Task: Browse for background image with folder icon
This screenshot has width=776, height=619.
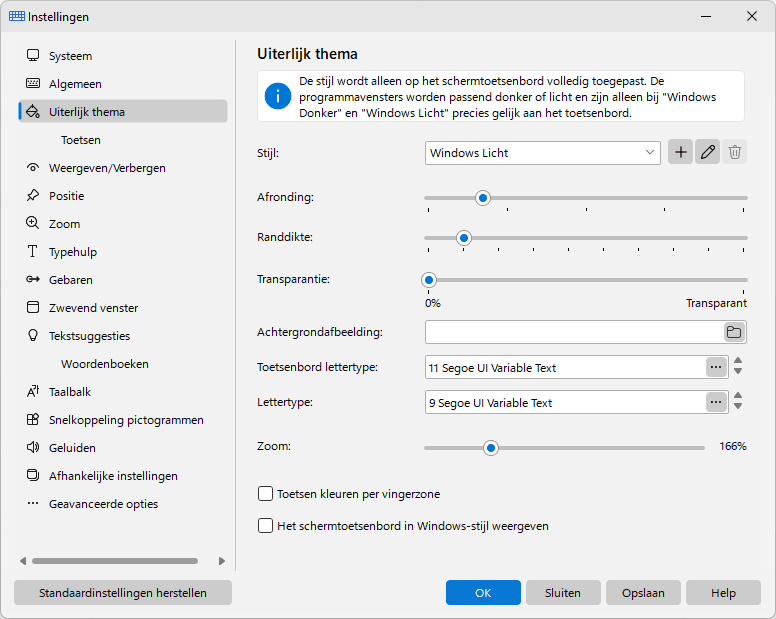Action: coord(734,332)
